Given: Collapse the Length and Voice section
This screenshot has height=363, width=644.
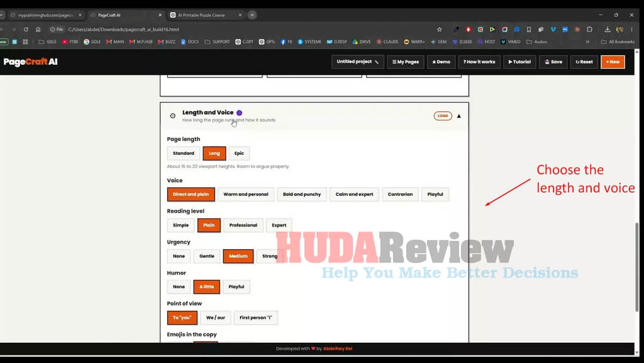Looking at the screenshot, I should [x=458, y=116].
